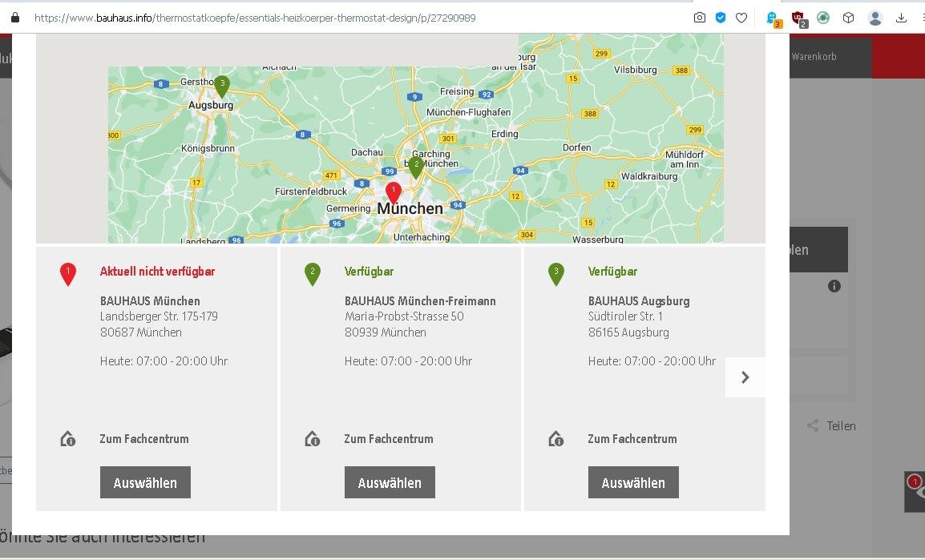Screen dimensions: 925x560
Task: Open the browser profile avatar icon
Action: click(x=875, y=18)
